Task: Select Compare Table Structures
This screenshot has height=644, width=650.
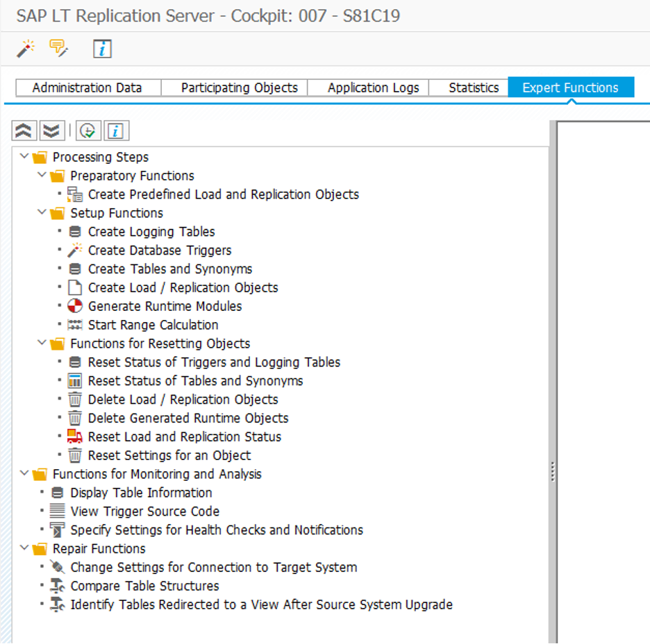Action: 144,586
